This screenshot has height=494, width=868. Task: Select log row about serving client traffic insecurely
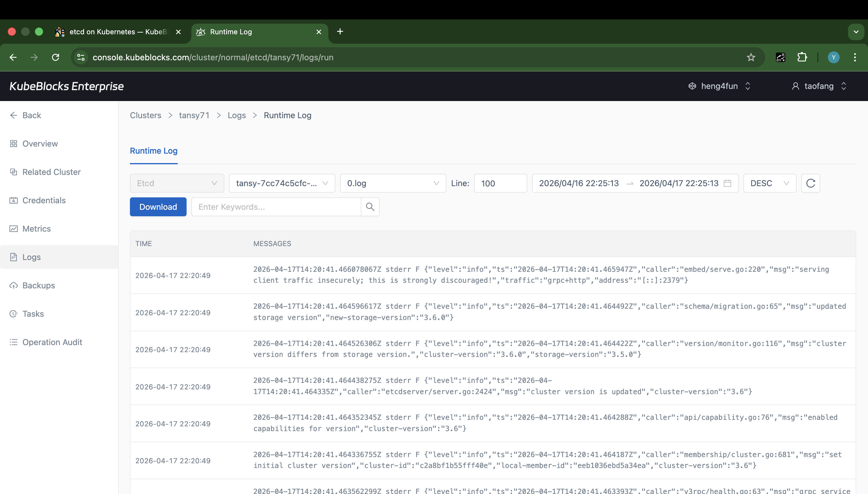tap(493, 275)
